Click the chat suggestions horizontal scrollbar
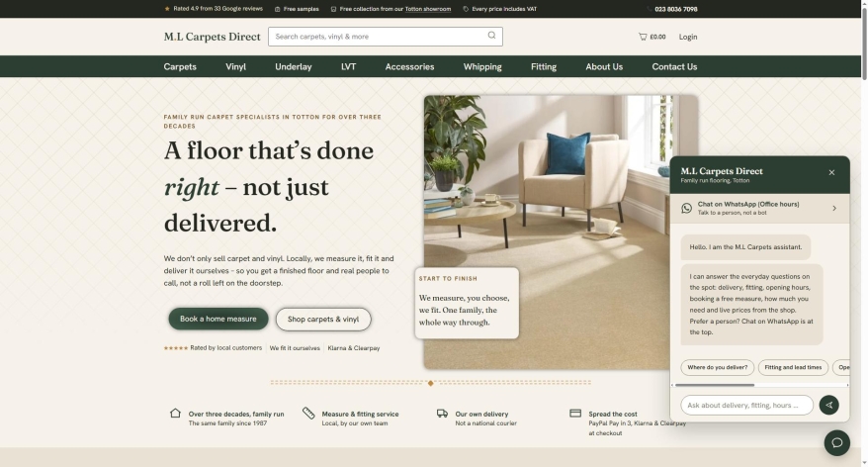The width and height of the screenshot is (868, 467). (x=715, y=385)
